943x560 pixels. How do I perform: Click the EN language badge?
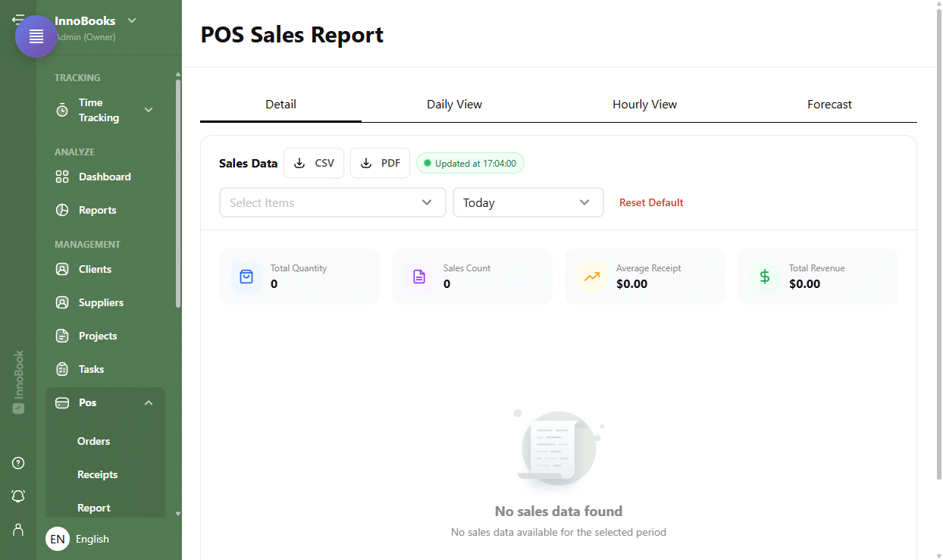pyautogui.click(x=58, y=539)
